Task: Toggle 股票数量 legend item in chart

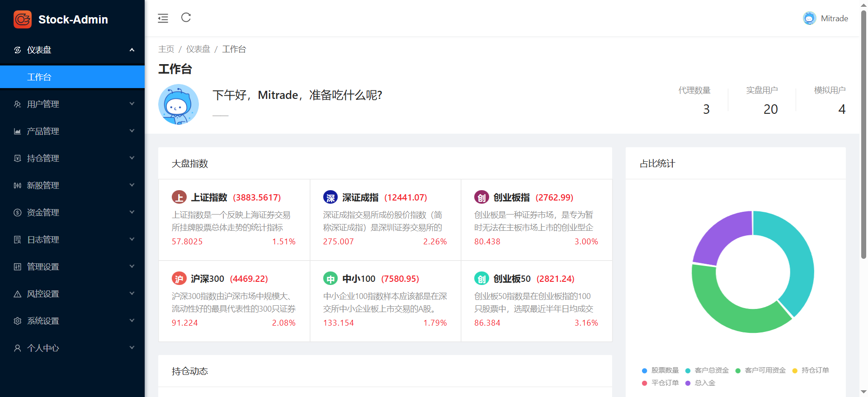Action: tap(660, 370)
